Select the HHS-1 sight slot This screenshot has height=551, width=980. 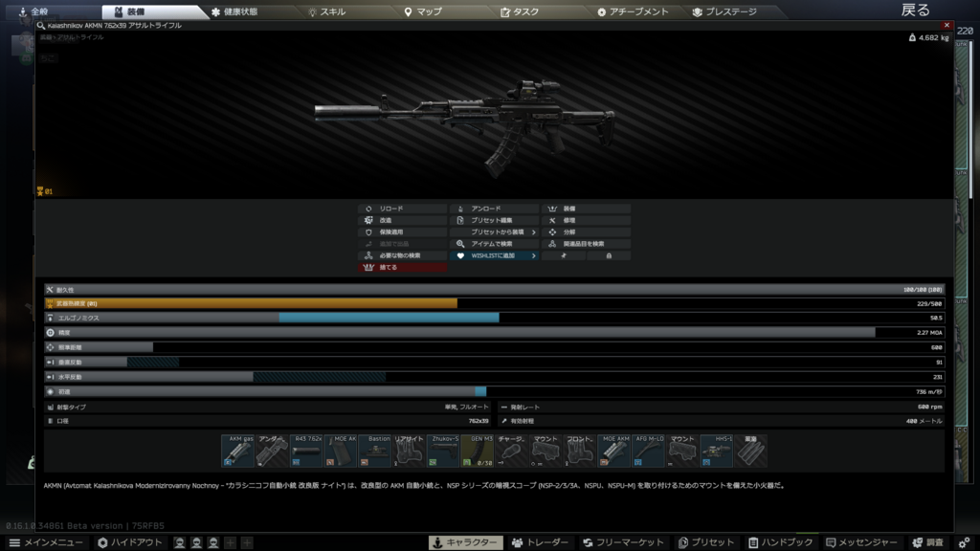[x=716, y=452]
